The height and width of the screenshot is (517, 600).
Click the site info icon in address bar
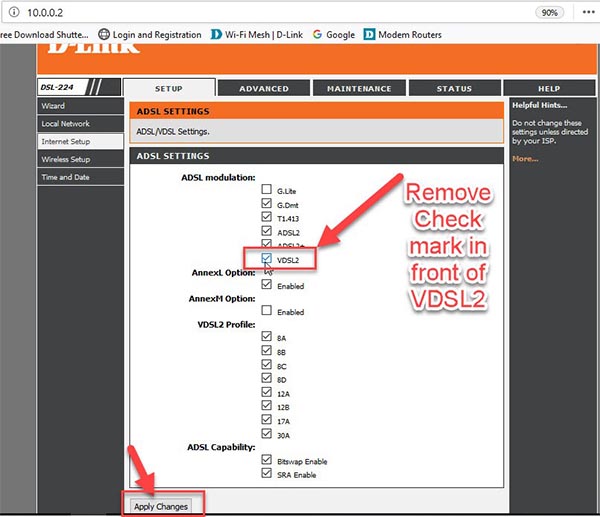[14, 12]
